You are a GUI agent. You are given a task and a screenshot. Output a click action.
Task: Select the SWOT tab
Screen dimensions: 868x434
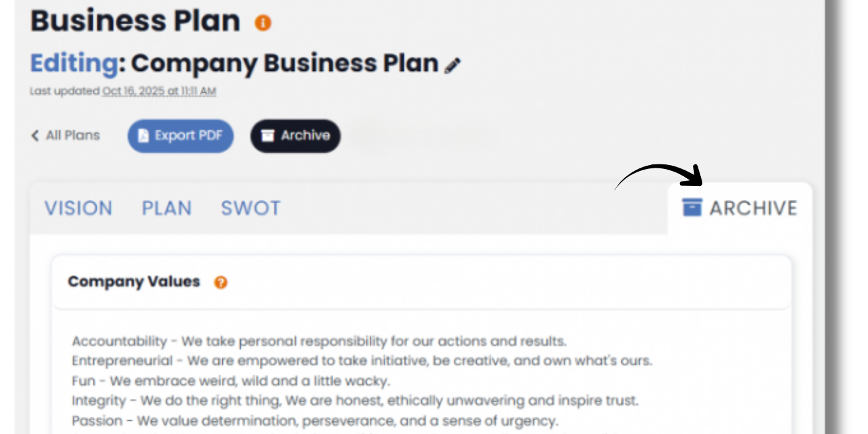click(251, 208)
